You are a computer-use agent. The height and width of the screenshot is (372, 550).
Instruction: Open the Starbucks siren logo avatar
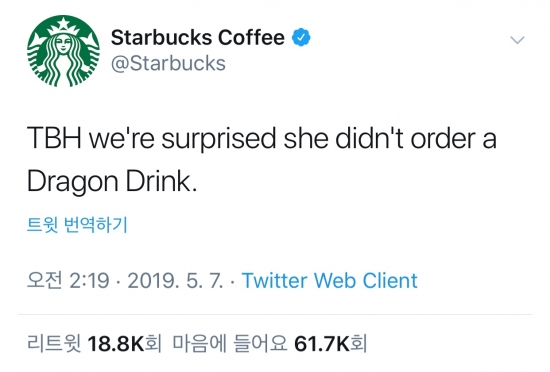click(x=63, y=51)
